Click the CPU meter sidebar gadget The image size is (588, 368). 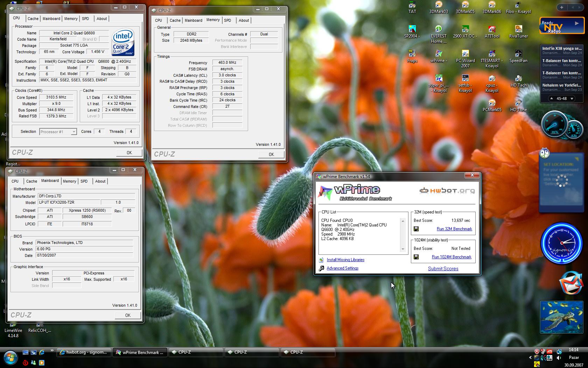click(562, 124)
